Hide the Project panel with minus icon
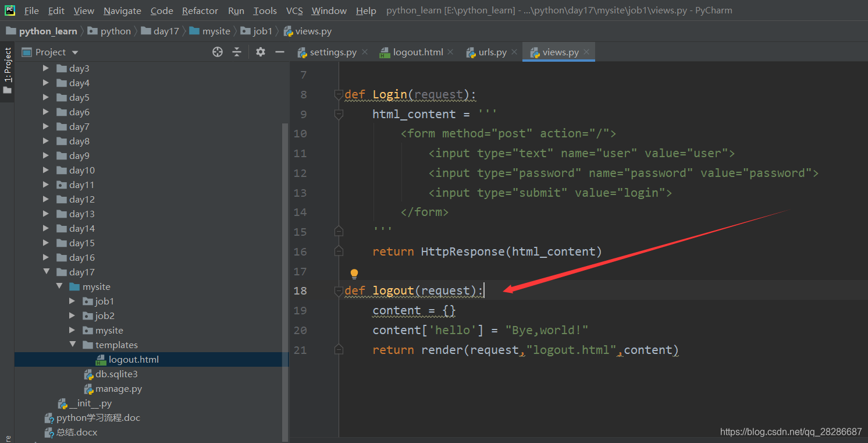Screen dimensions: 868x443 279,52
